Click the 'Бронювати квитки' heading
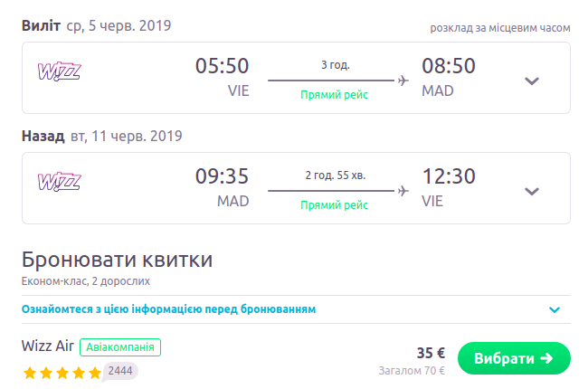The width and height of the screenshot is (588, 389). pyautogui.click(x=117, y=261)
